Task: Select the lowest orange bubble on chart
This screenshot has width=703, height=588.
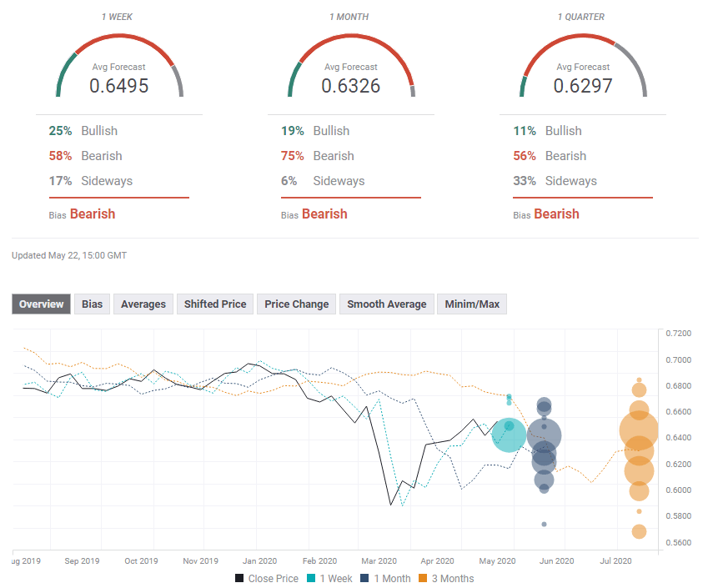Action: coord(639,531)
